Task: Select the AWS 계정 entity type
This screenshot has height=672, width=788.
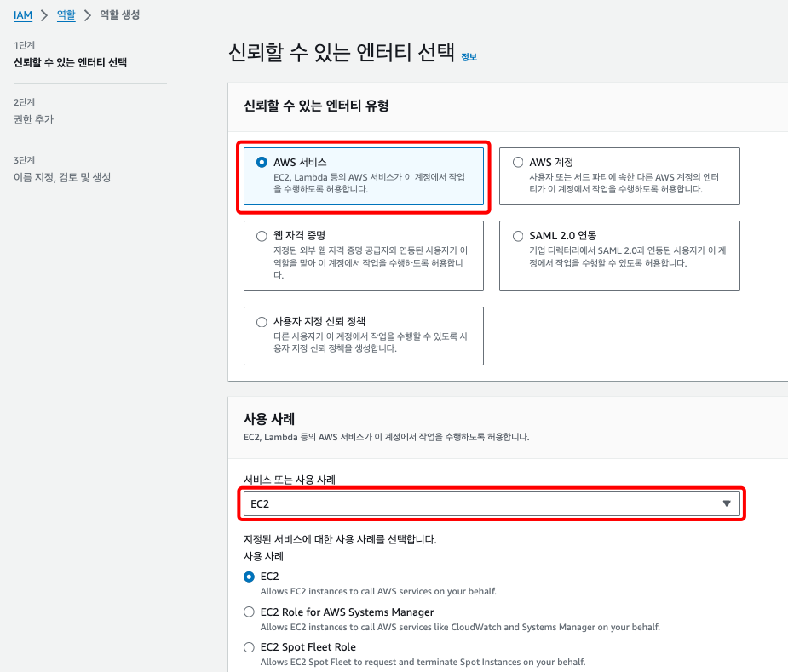Action: coord(517,162)
